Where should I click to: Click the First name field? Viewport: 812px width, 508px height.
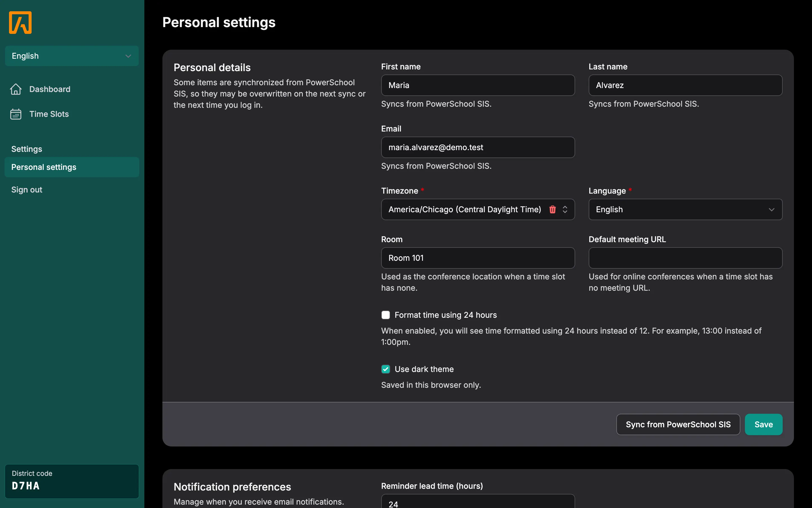tap(478, 85)
